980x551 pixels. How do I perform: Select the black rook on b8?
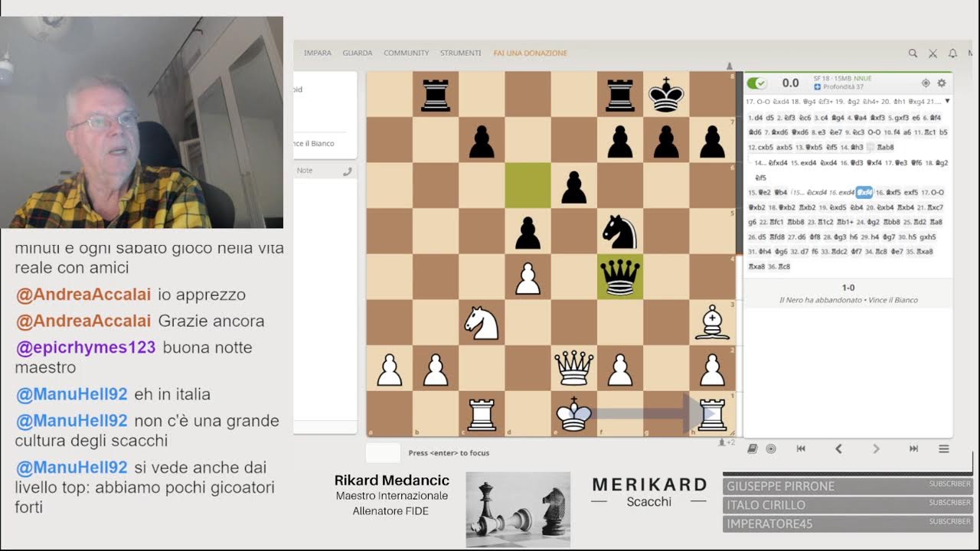pyautogui.click(x=436, y=94)
